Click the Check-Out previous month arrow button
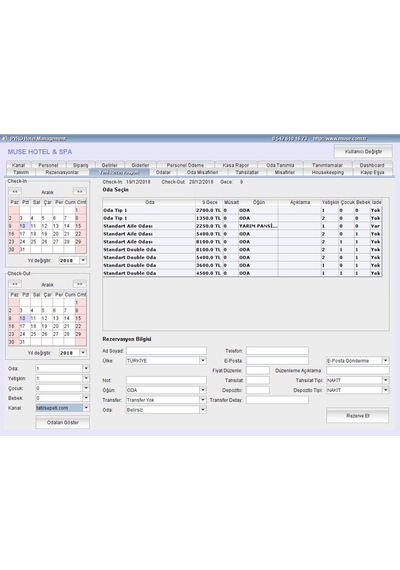The image size is (400, 570). (x=15, y=284)
